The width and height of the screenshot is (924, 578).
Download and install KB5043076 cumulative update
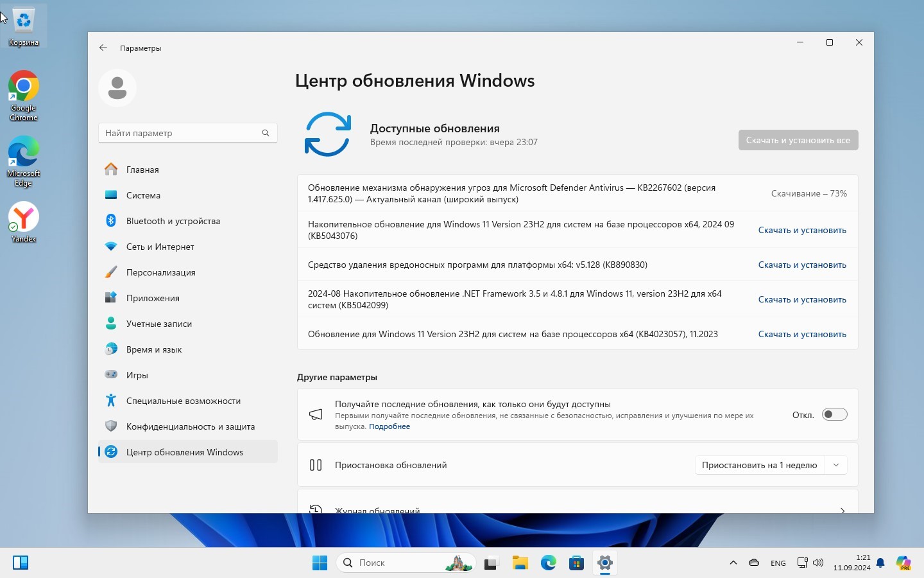click(801, 230)
